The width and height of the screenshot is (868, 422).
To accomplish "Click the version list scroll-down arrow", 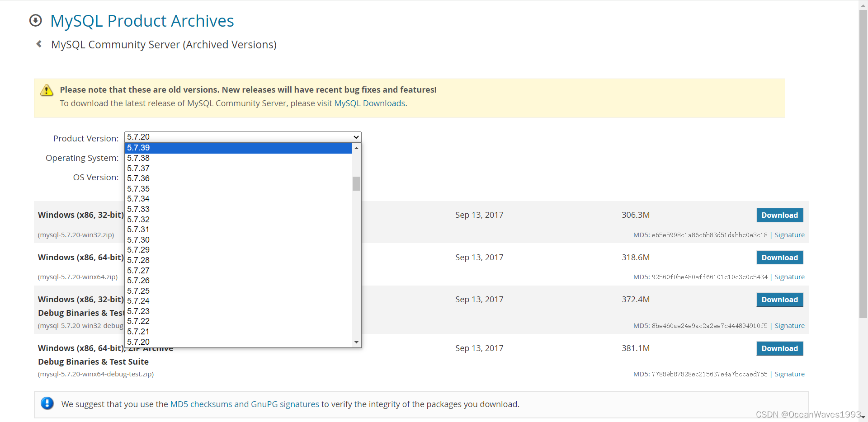I will click(x=357, y=342).
